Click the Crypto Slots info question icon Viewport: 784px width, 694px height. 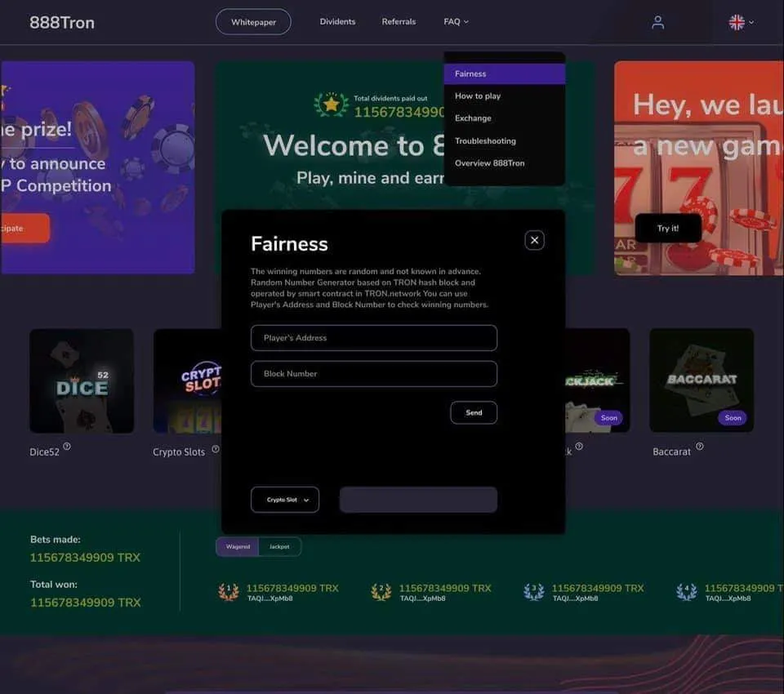pyautogui.click(x=216, y=449)
